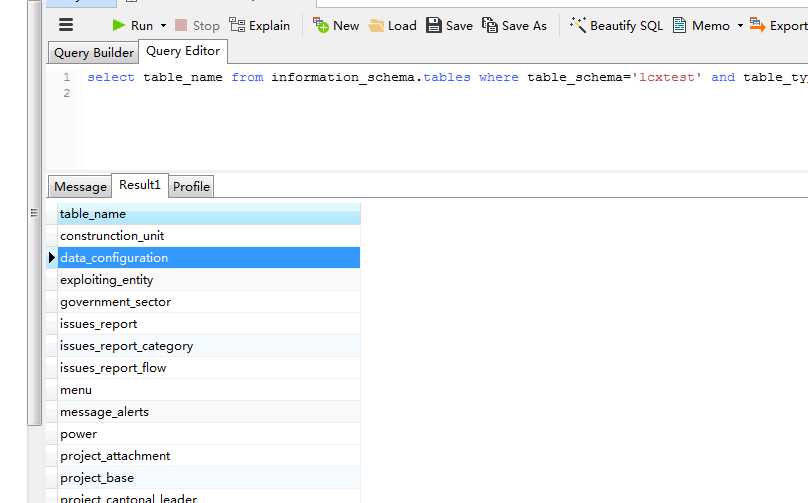Image resolution: width=808 pixels, height=503 pixels.
Task: Expand the Run dropdown arrow
Action: 163,25
